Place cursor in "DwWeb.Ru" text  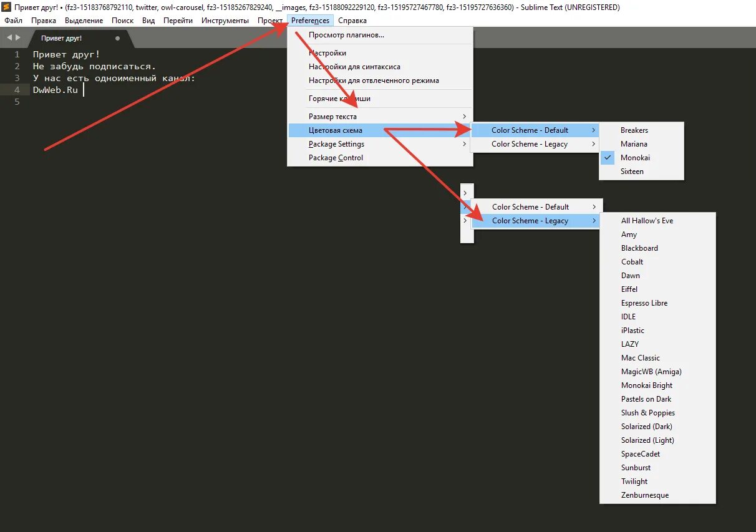pos(56,90)
